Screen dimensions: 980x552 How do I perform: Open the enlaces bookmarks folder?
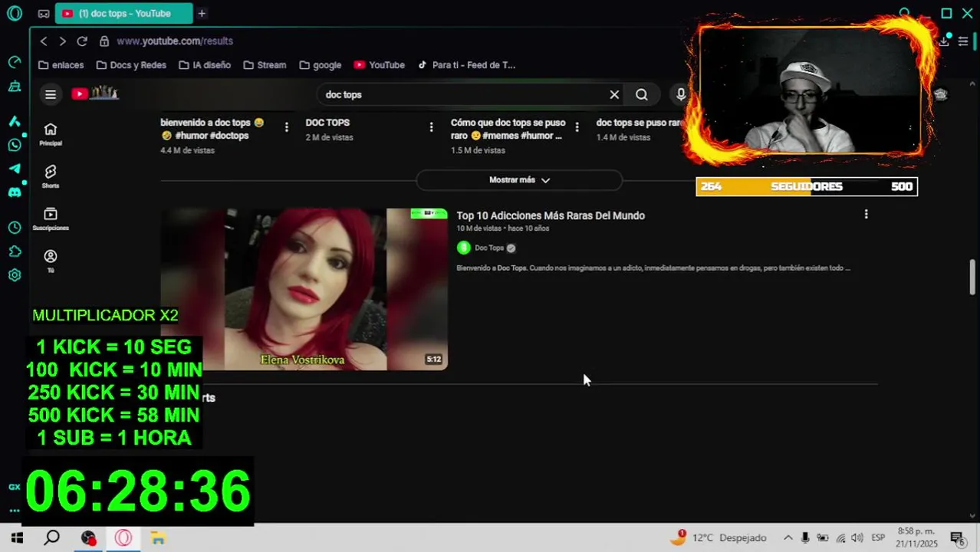point(61,65)
